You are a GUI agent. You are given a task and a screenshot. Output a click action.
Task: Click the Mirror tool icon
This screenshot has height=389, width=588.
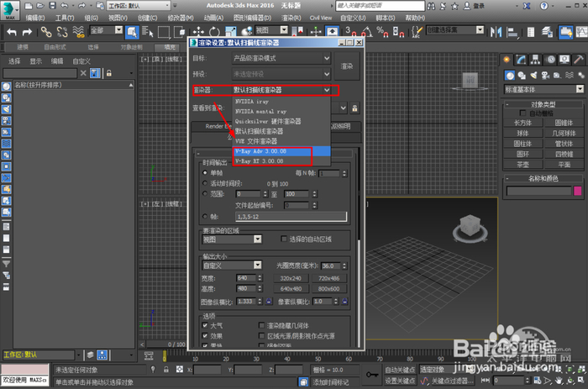[496, 32]
